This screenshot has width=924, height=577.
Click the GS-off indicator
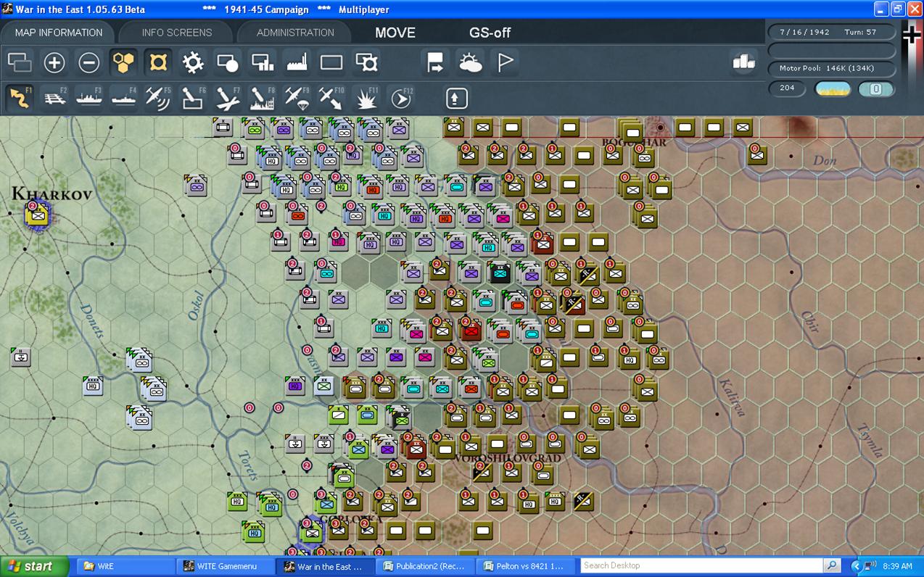tap(490, 33)
